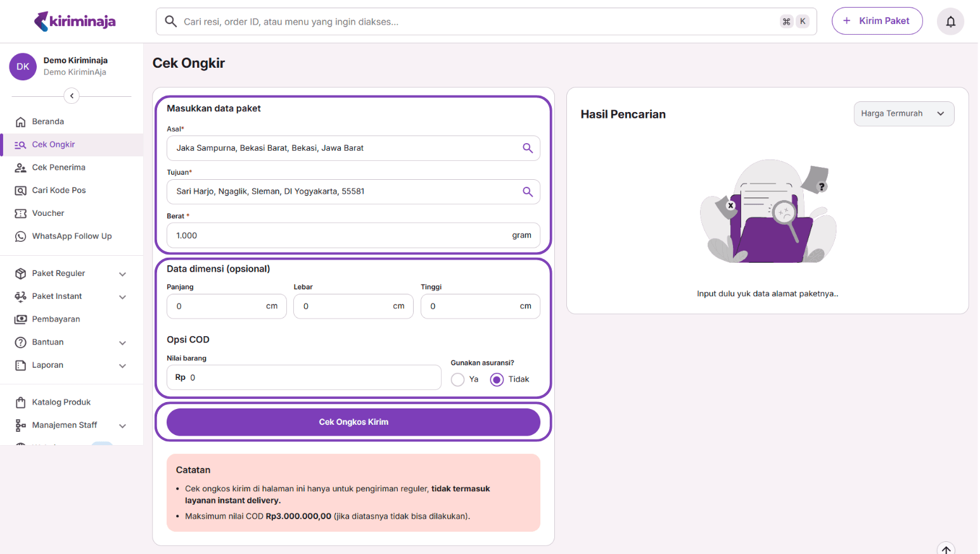Screen dimensions: 980x554
Task: Open WhatsApp Follow Up from sidebar
Action: pyautogui.click(x=72, y=236)
